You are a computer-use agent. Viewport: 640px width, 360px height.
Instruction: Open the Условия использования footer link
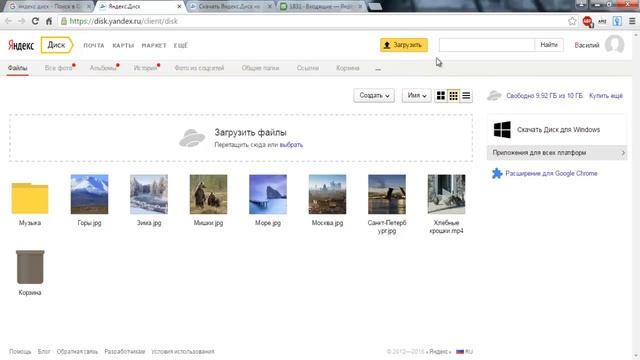click(183, 351)
